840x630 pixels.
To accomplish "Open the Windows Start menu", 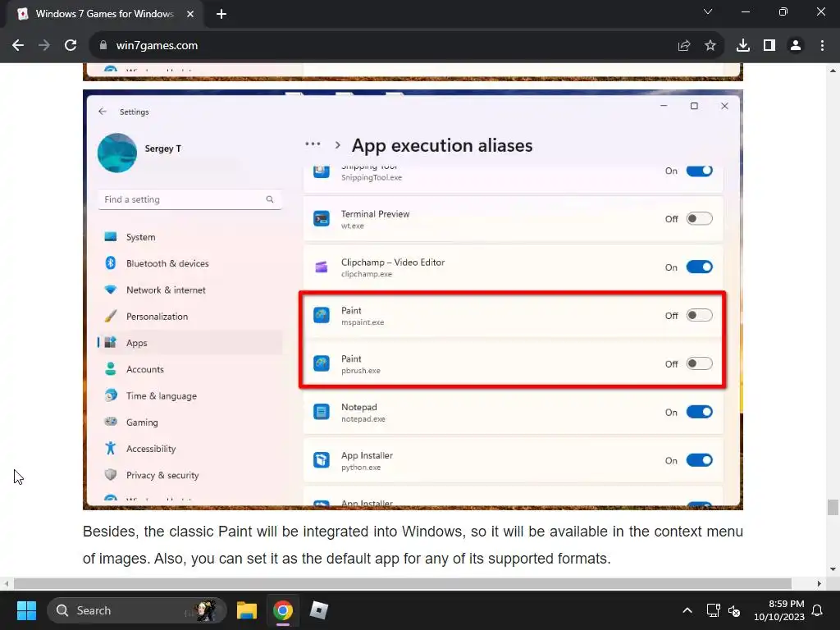I will [26, 610].
